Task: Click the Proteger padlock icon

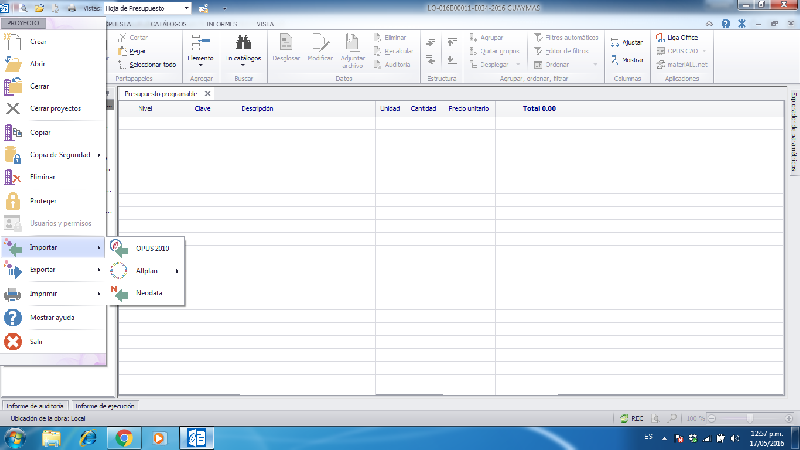Action: pos(14,200)
